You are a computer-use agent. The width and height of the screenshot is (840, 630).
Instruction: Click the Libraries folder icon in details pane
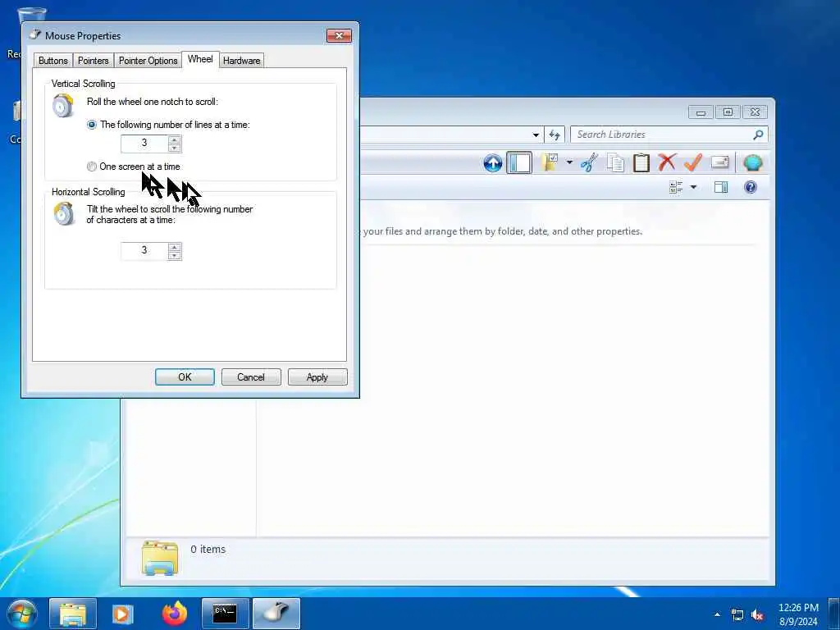(x=160, y=558)
